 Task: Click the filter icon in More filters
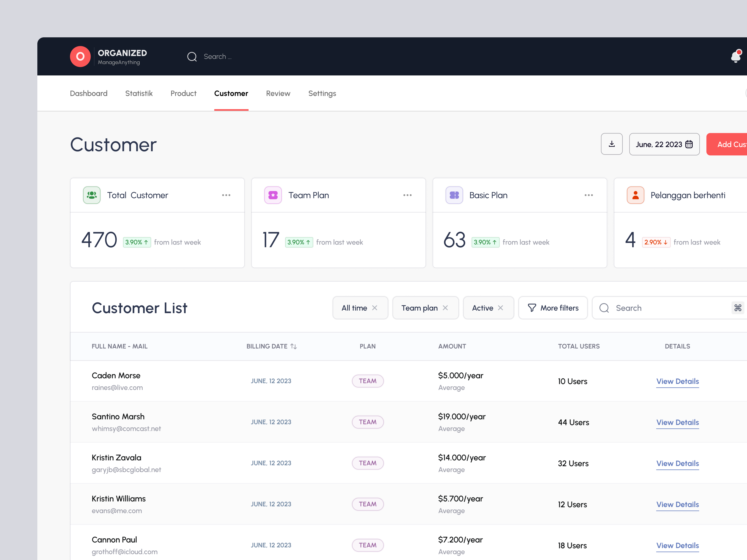[x=532, y=308]
